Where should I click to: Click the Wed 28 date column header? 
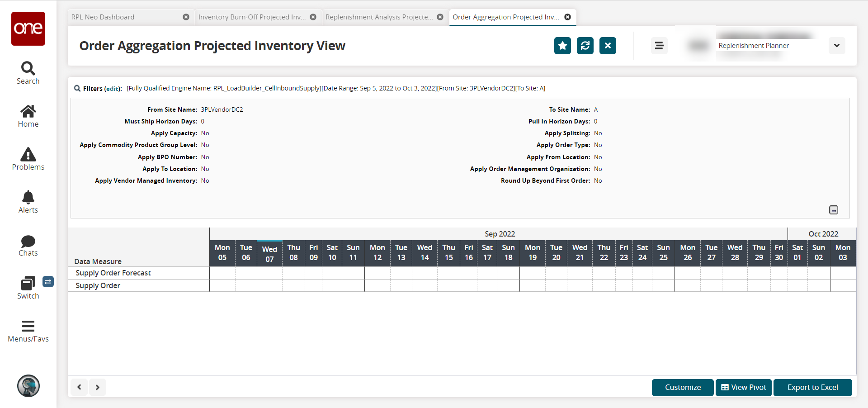[735, 253]
